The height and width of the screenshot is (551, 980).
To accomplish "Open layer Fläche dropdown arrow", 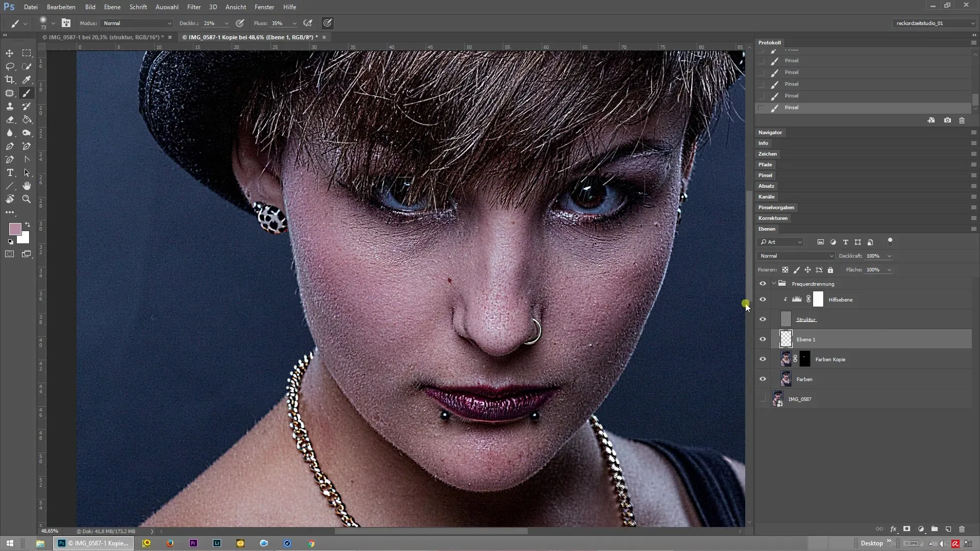I will point(889,270).
